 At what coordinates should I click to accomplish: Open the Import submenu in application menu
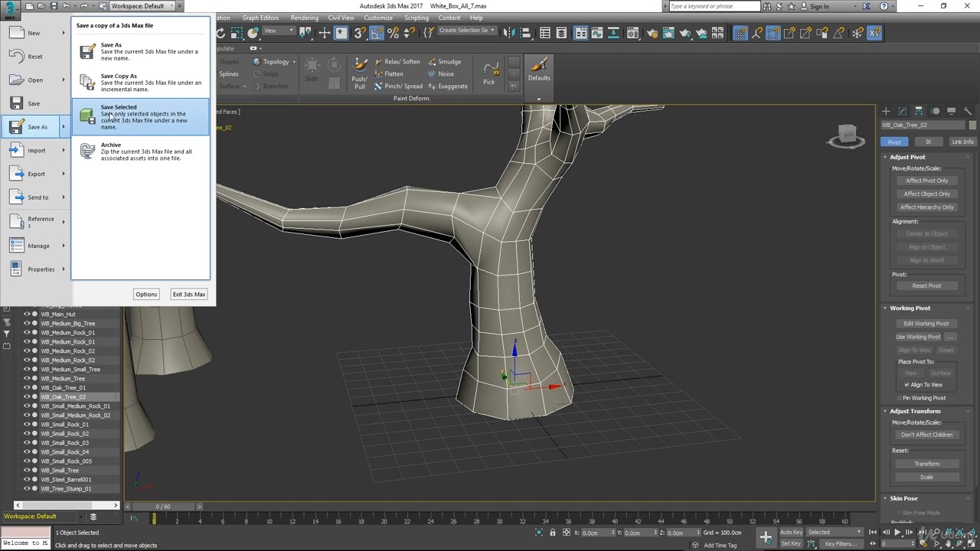[x=35, y=151]
